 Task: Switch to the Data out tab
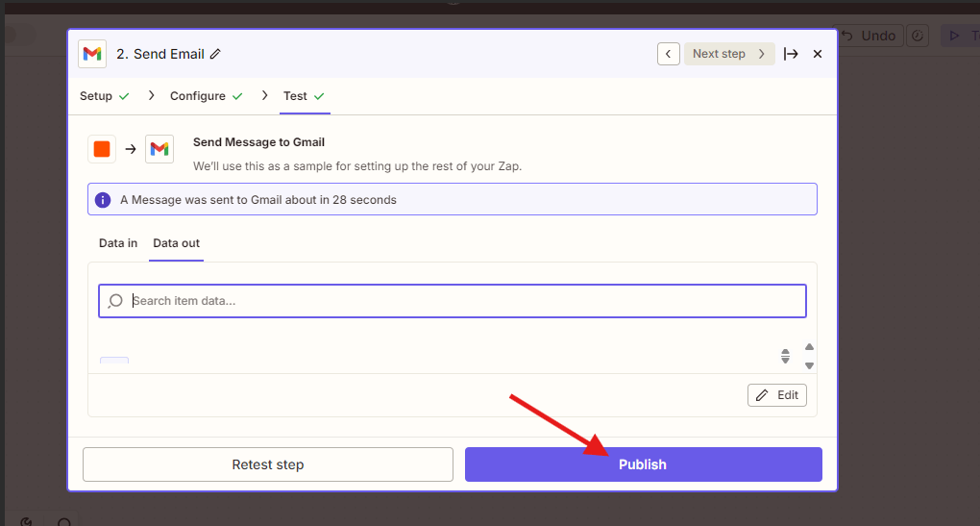(x=176, y=242)
